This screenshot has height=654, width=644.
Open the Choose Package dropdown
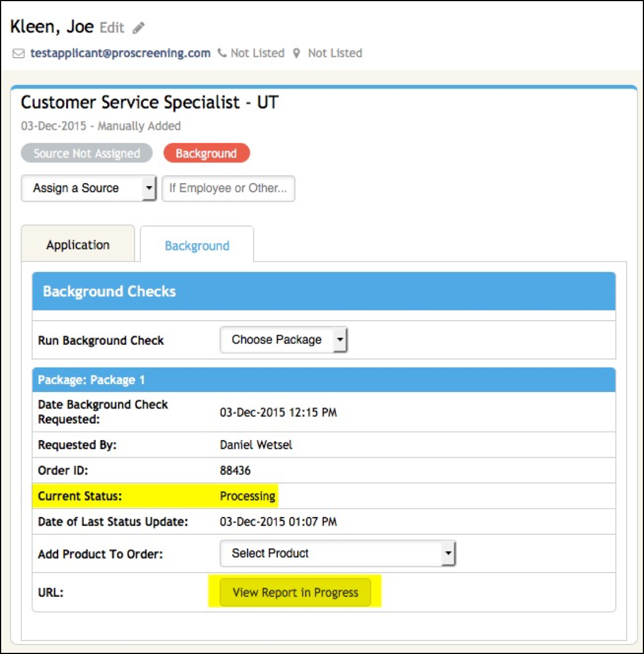(283, 340)
